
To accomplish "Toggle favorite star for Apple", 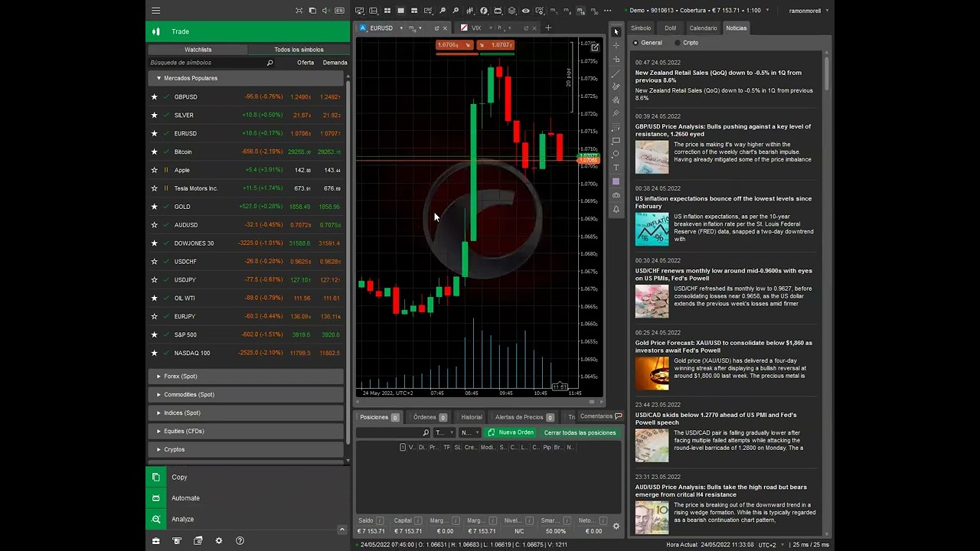I will [154, 170].
